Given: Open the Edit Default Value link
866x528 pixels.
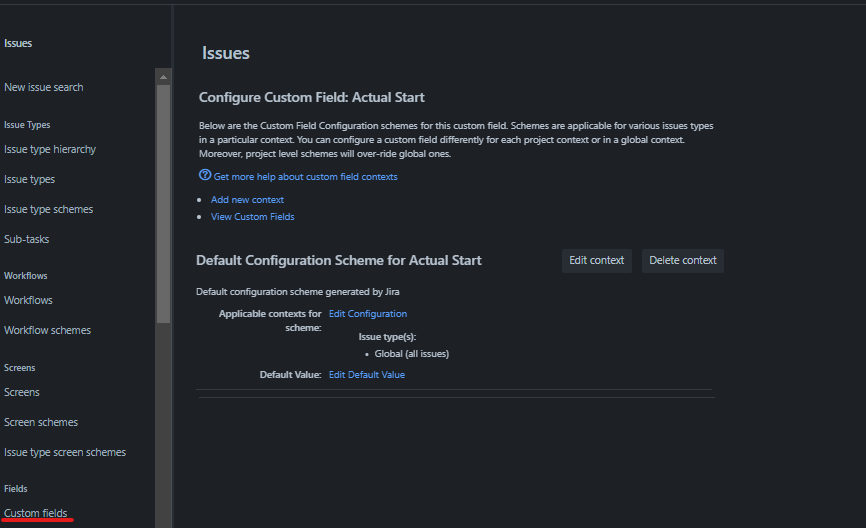Looking at the screenshot, I should click(x=366, y=375).
